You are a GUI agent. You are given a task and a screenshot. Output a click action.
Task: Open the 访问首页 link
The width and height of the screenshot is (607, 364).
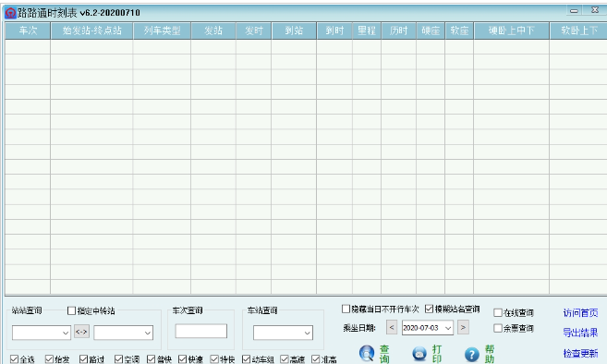[580, 313]
